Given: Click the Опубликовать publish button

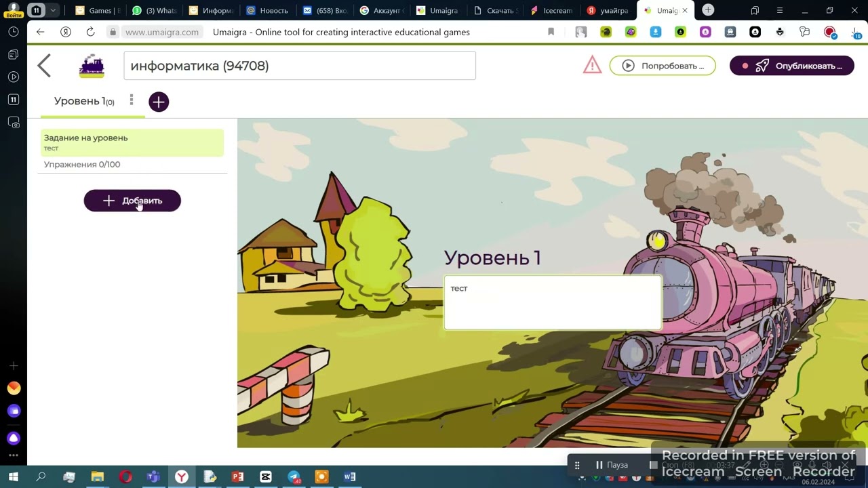Looking at the screenshot, I should point(791,66).
